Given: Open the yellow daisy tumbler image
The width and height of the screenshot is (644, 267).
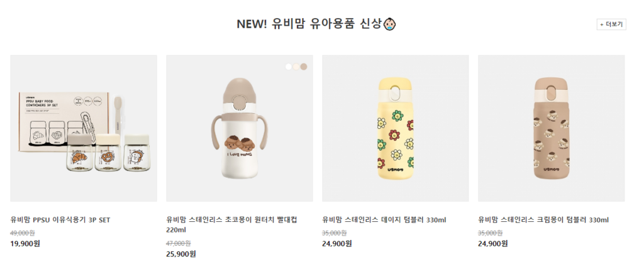Looking at the screenshot, I should click(396, 128).
